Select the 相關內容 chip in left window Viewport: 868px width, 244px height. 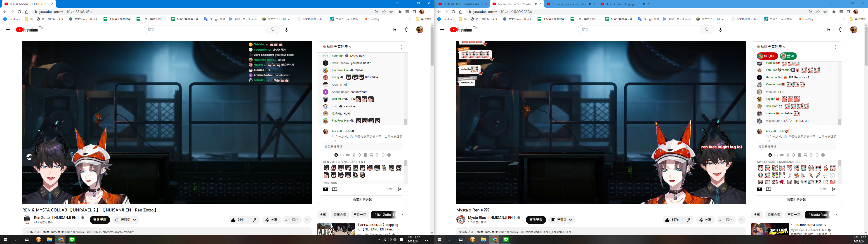[x=340, y=215]
